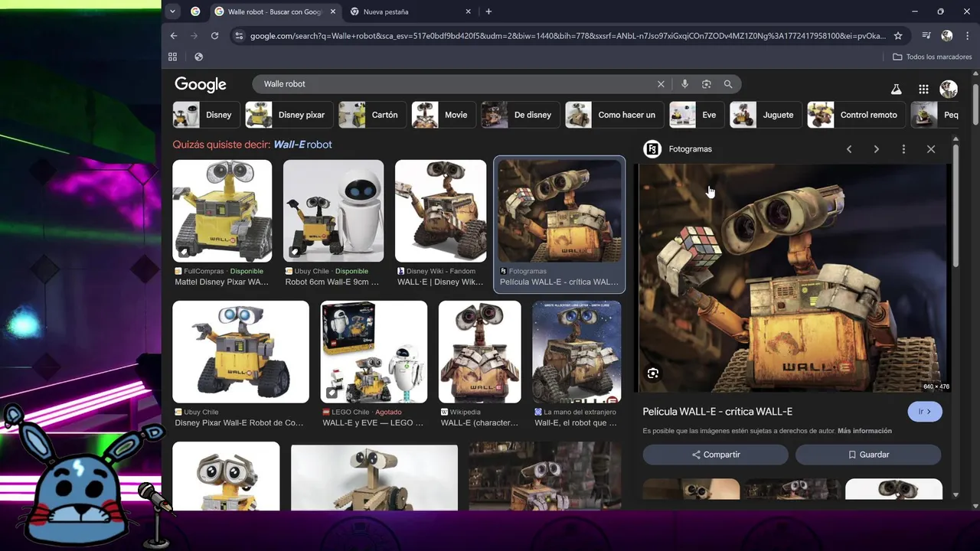Close the Walle robot tab
Screen dimensions: 980x551
point(333,11)
